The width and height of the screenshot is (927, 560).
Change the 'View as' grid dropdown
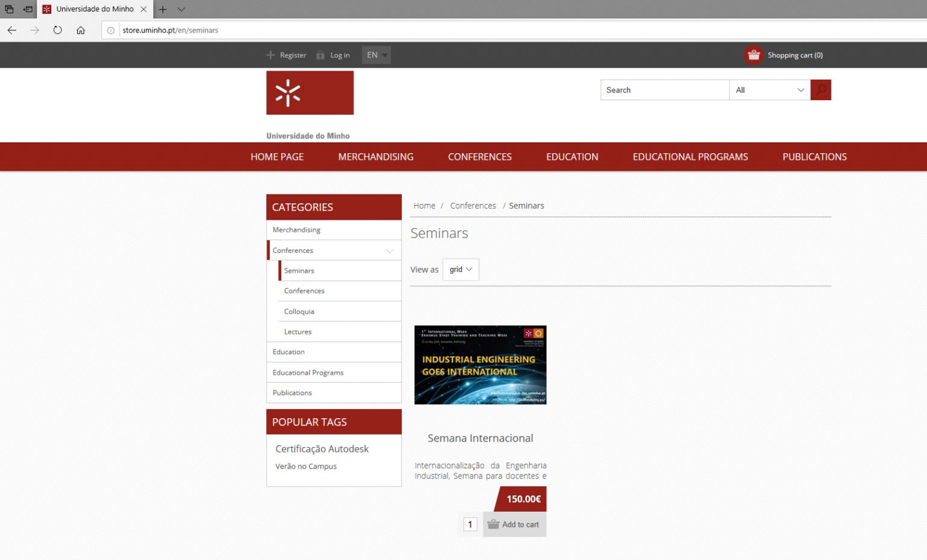tap(460, 270)
